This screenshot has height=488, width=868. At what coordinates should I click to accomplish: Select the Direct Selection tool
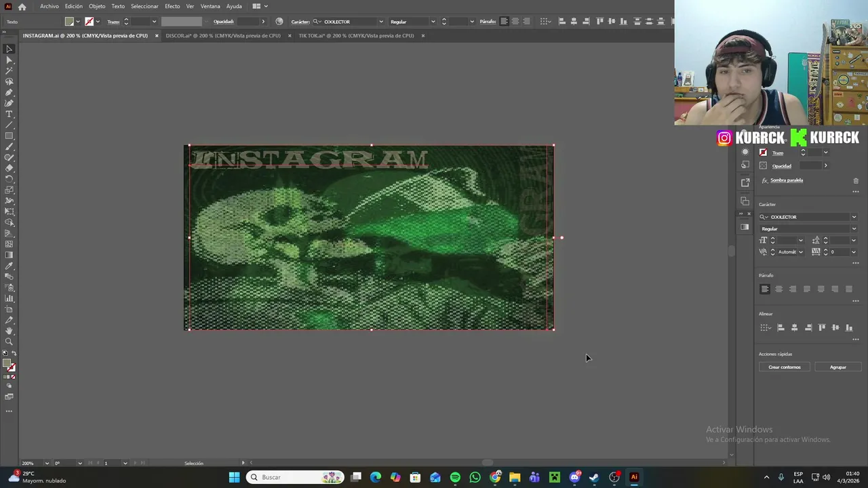click(x=9, y=60)
